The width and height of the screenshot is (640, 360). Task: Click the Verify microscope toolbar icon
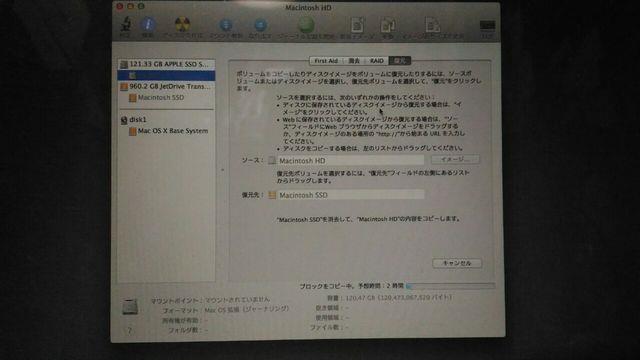coord(126,24)
